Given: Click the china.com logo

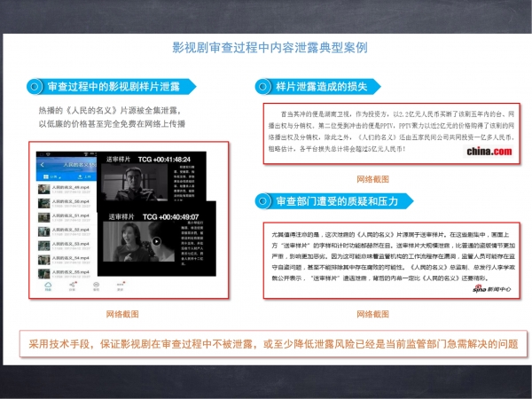Looking at the screenshot, I should coord(489,152).
